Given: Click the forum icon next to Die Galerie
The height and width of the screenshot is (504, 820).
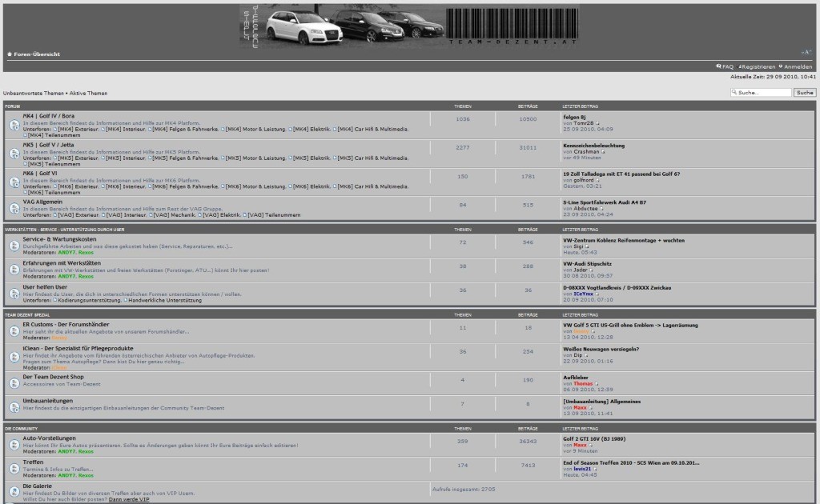Looking at the screenshot, I should (x=14, y=491).
